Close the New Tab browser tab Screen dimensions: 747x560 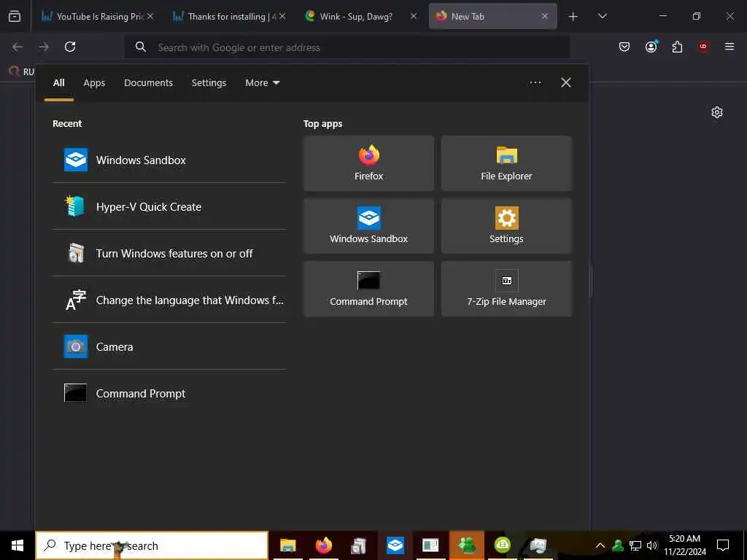[x=545, y=16]
